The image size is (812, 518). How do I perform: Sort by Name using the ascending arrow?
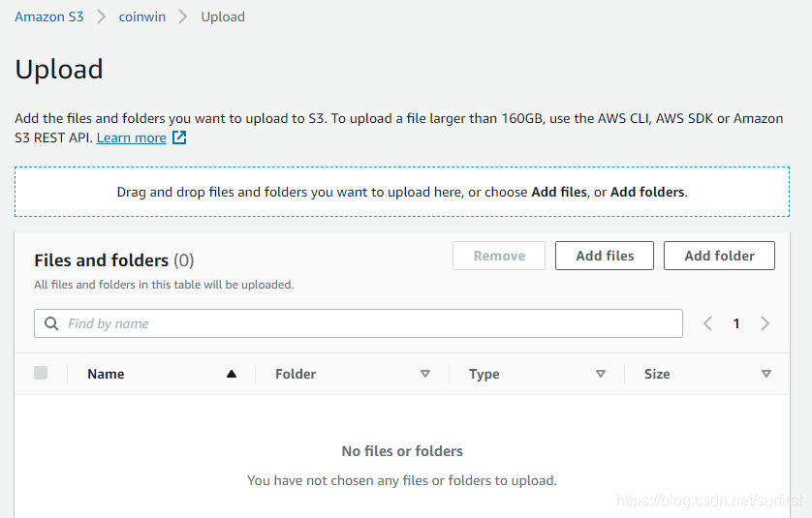[232, 374]
